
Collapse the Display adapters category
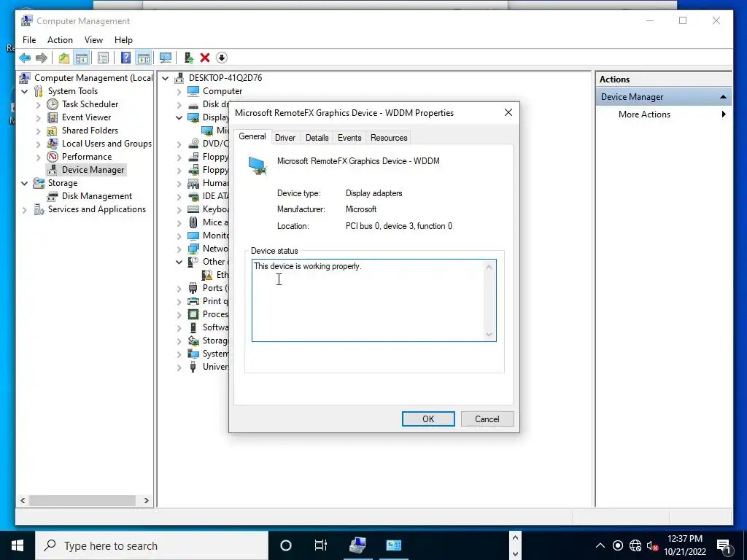click(x=179, y=117)
